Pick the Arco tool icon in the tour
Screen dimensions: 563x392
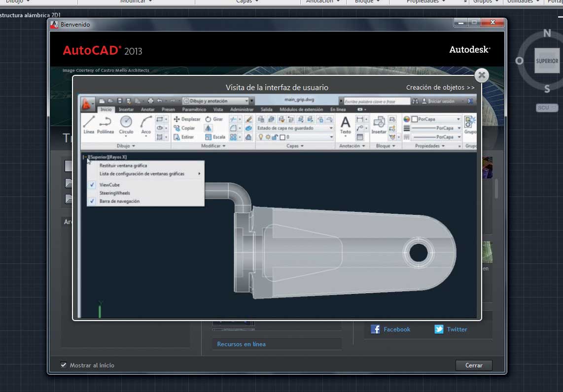pos(146,122)
